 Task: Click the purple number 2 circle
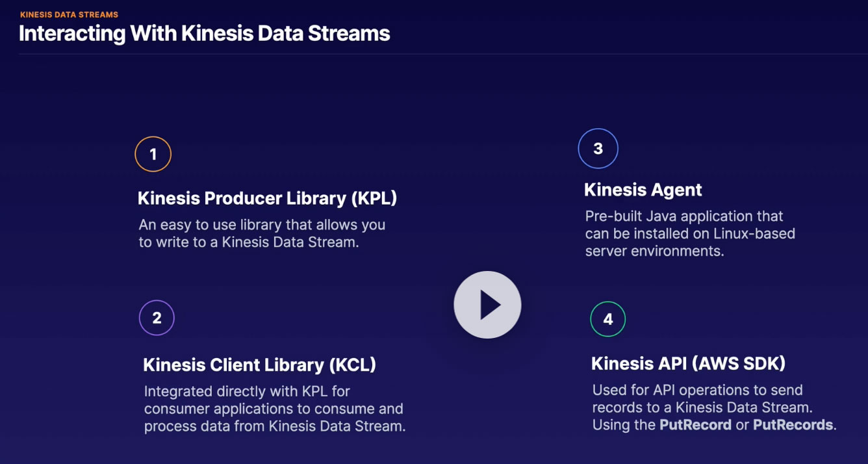157,318
